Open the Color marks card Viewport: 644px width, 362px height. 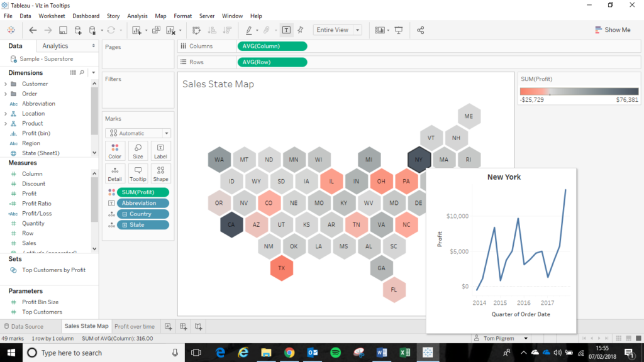(115, 151)
